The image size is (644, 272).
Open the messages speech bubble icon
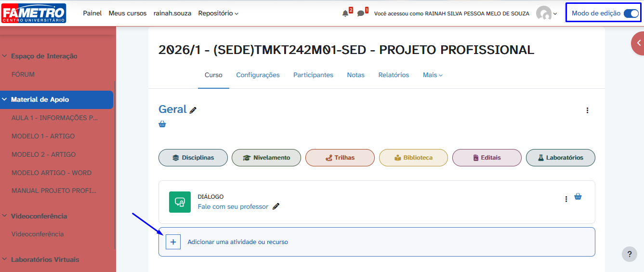361,14
